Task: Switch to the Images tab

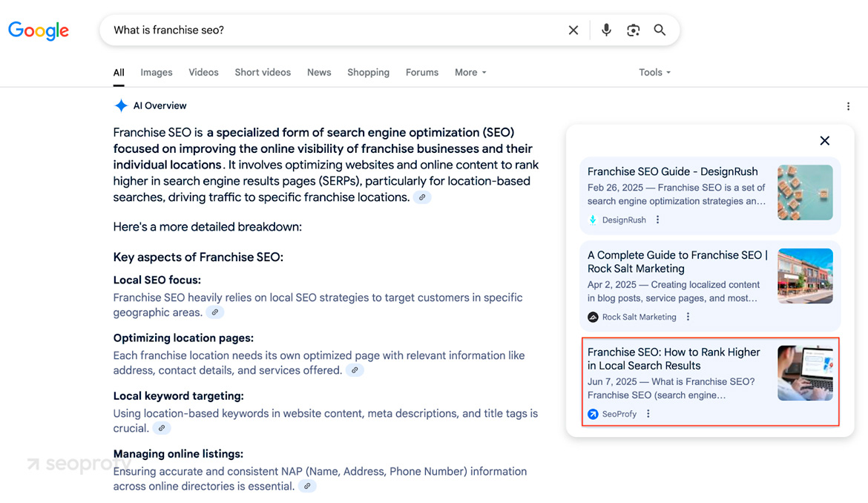Action: click(156, 73)
